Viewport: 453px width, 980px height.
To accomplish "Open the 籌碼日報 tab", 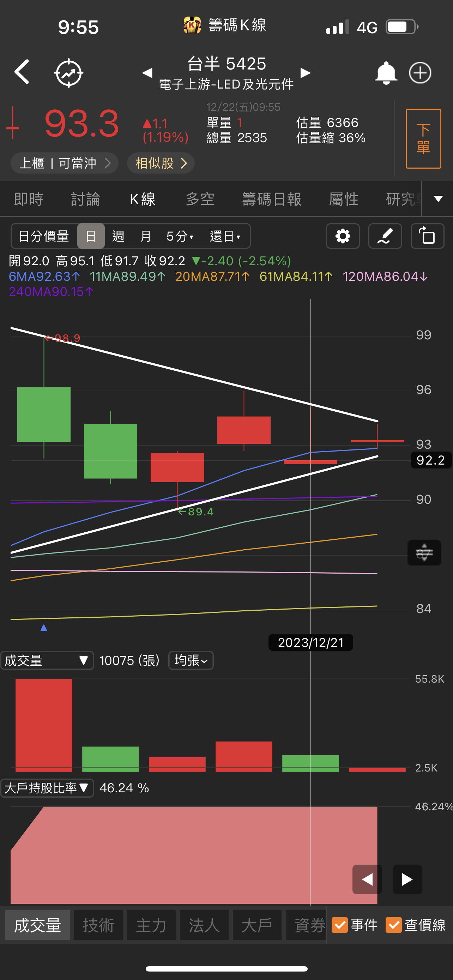I will [x=272, y=199].
